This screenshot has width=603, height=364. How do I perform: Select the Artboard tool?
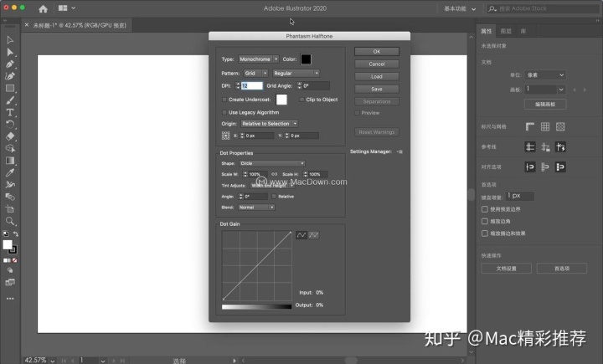(10, 208)
